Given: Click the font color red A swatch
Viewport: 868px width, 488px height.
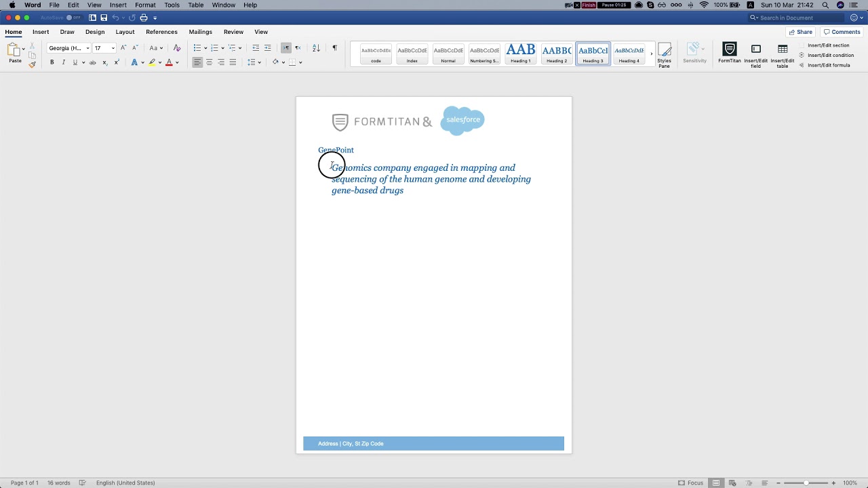Looking at the screenshot, I should point(169,62).
